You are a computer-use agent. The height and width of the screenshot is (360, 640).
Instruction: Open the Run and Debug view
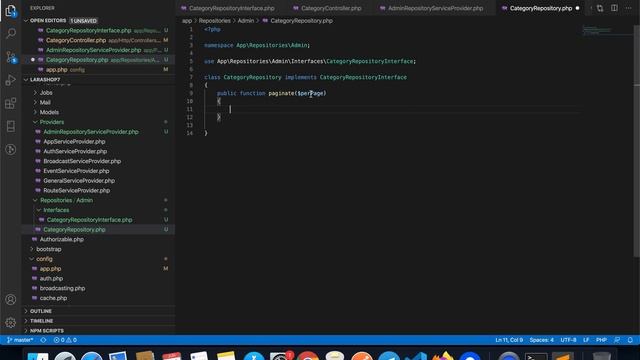(x=11, y=80)
